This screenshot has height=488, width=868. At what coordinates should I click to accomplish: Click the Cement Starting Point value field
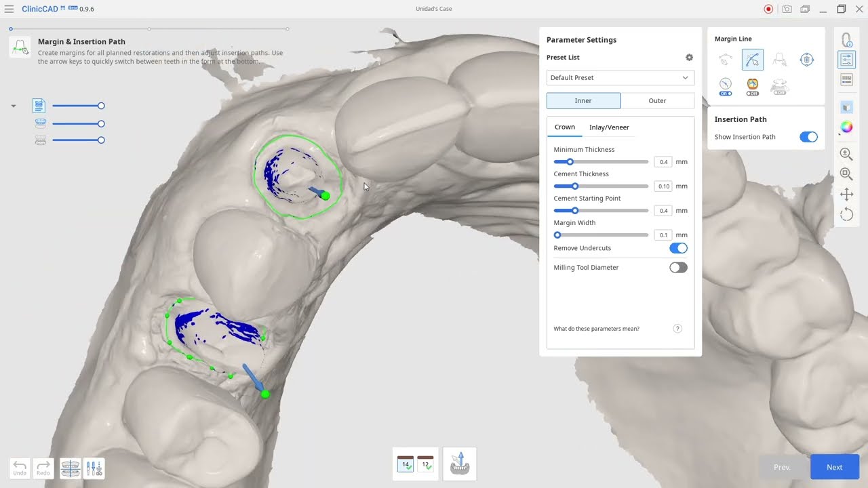point(663,211)
